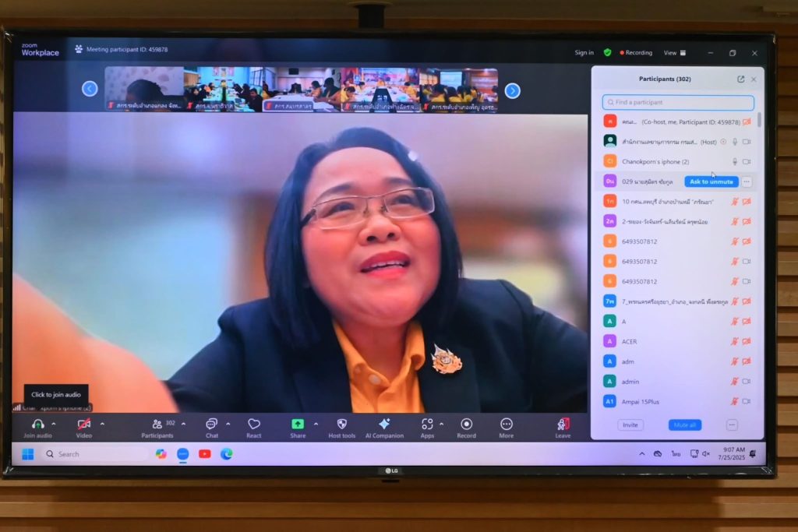The width and height of the screenshot is (798, 532).
Task: Click the system tray volume icon
Action: 706,453
